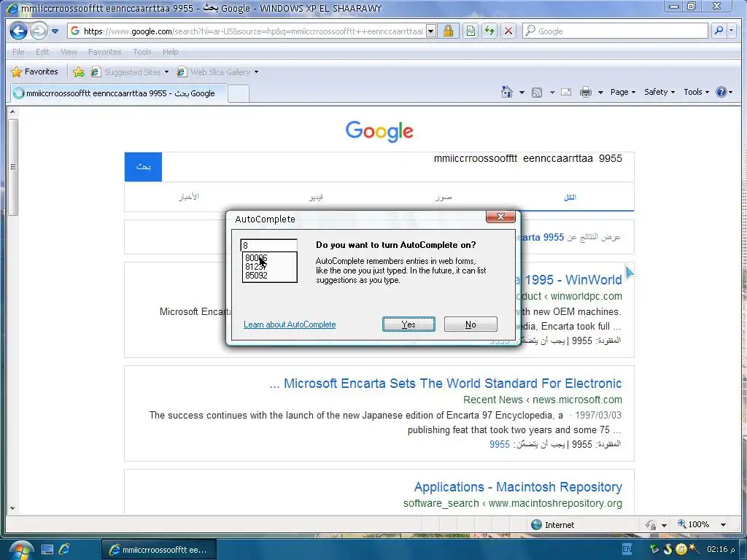Viewport: 747px width, 560px height.
Task: Select the صور (Images) results tab
Action: pos(444,197)
